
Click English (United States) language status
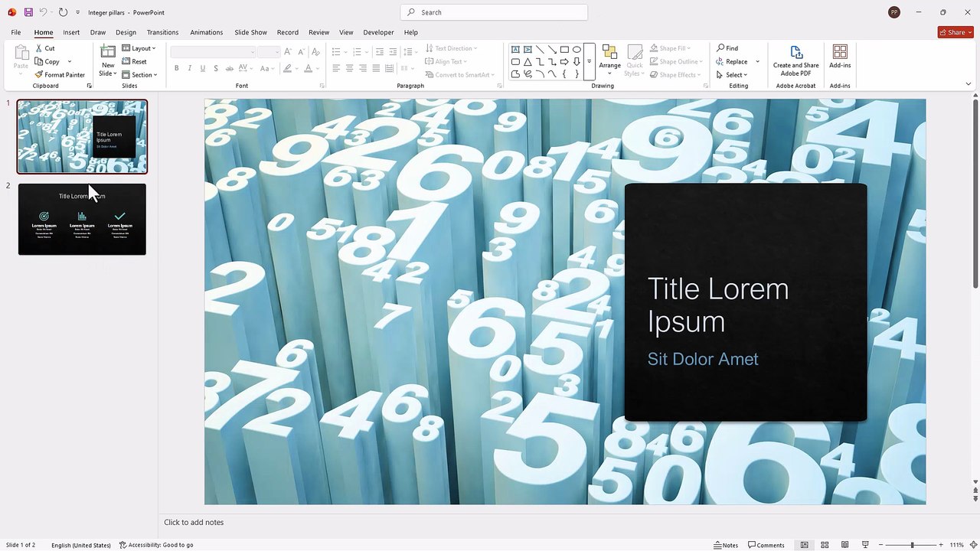tap(81, 545)
